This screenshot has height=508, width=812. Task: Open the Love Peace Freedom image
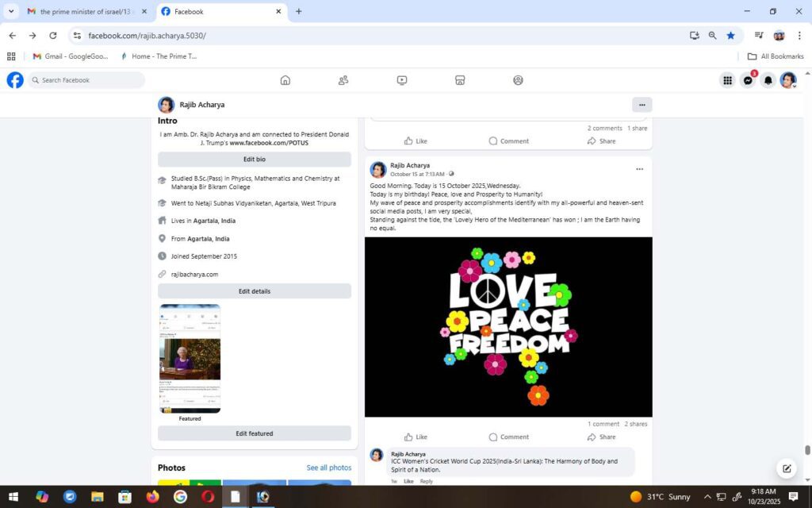pos(508,326)
